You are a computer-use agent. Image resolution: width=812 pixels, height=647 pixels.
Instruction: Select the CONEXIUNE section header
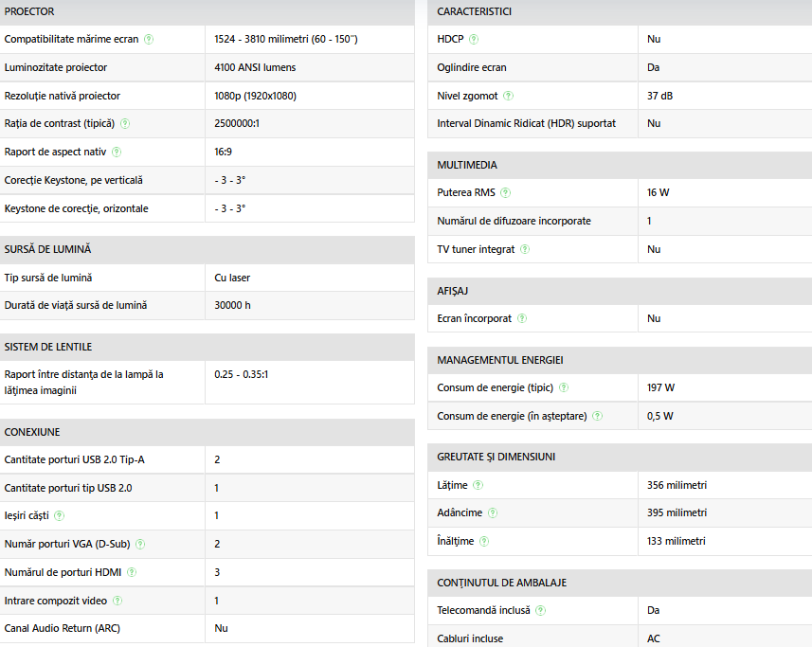tap(208, 432)
